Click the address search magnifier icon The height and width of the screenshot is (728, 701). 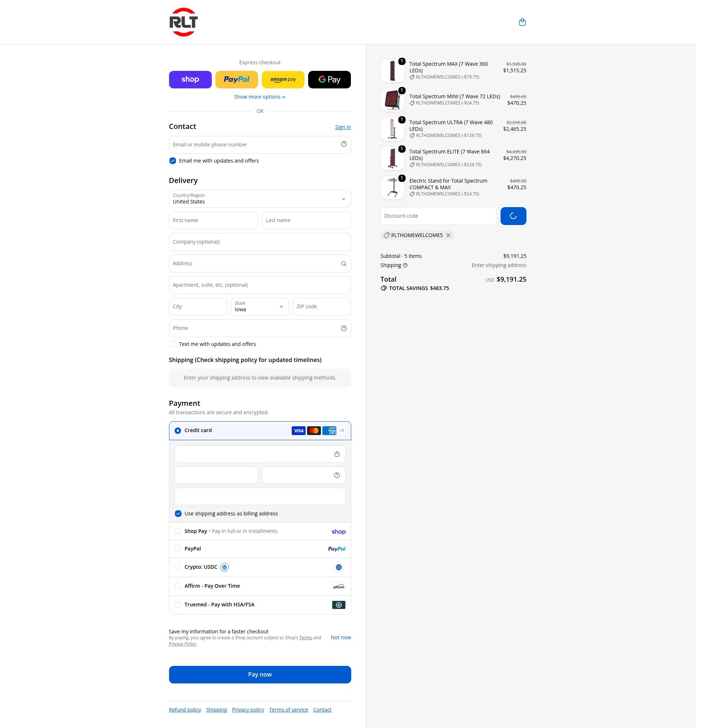[344, 264]
